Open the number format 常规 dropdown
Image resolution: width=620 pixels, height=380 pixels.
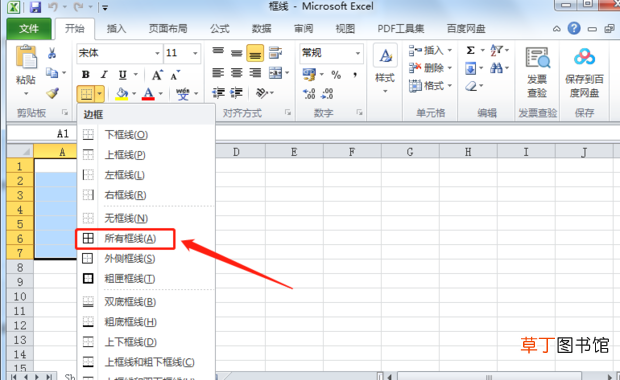pos(357,53)
